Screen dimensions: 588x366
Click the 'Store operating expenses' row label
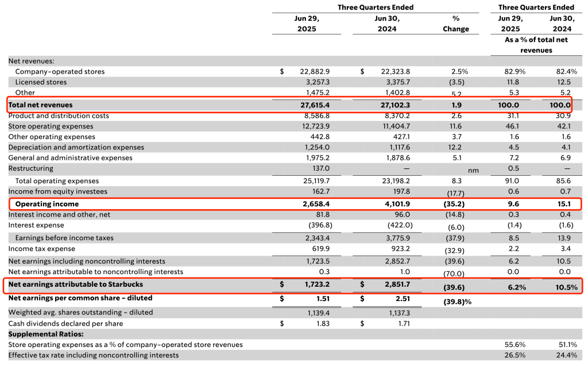click(51, 126)
